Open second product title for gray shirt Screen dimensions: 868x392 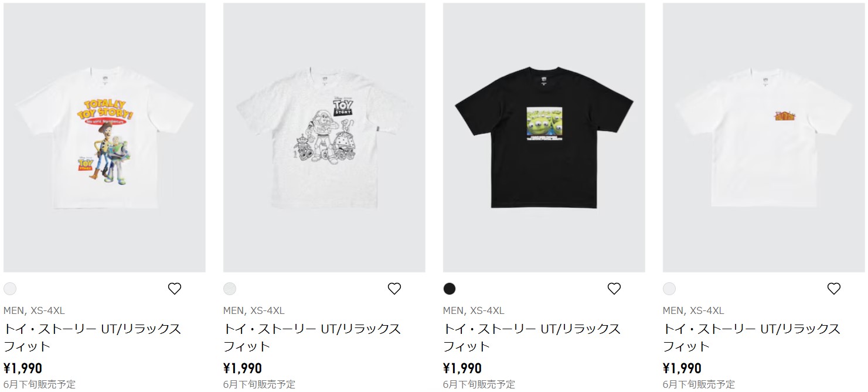coord(312,337)
